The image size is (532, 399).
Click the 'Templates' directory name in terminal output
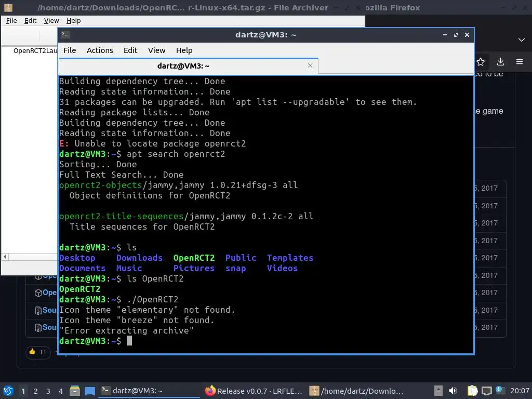tap(290, 258)
